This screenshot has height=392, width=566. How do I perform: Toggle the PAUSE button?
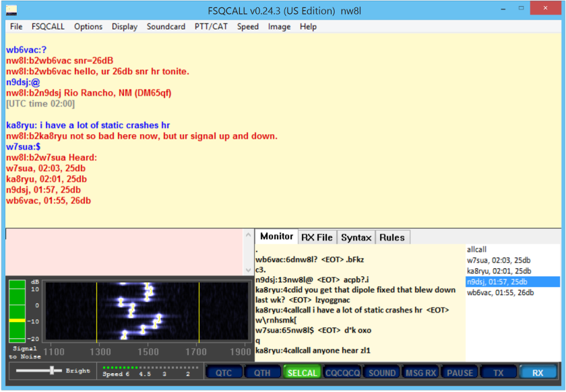[x=460, y=373]
